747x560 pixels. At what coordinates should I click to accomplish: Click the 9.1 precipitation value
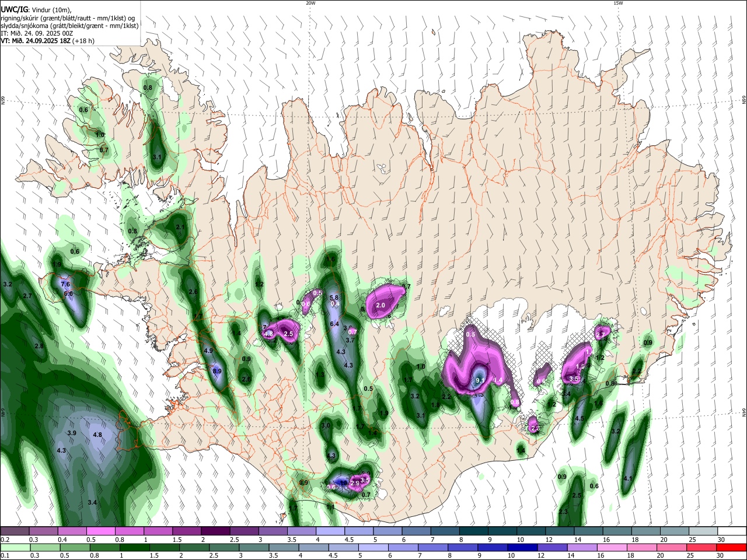[481, 381]
